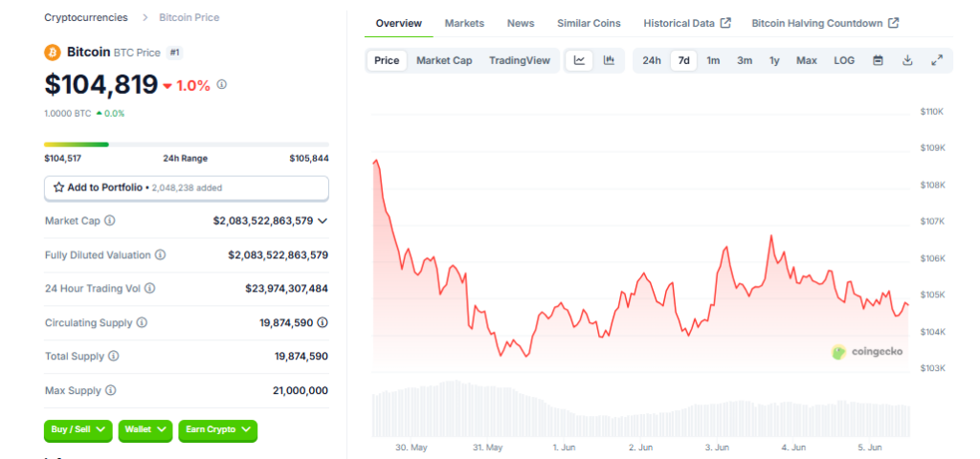The image size is (980, 459).
Task: Open the Wallet dropdown
Action: (x=145, y=429)
